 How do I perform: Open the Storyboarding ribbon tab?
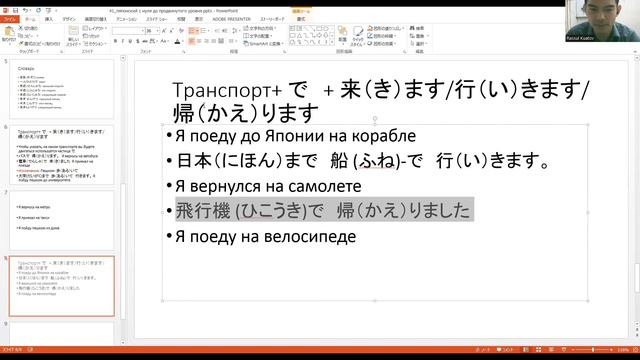point(272,19)
